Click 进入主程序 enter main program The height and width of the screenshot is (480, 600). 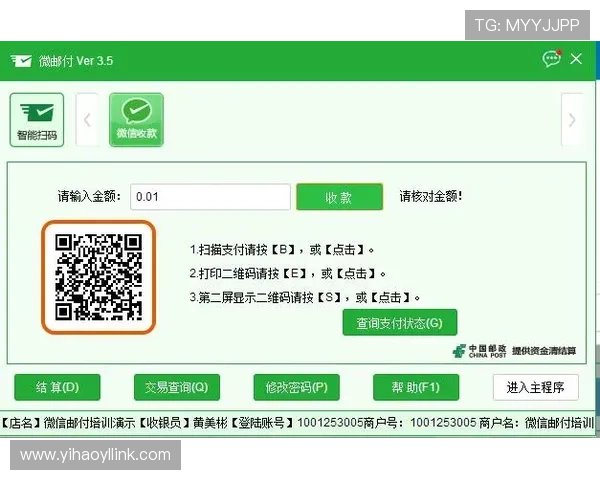[535, 387]
